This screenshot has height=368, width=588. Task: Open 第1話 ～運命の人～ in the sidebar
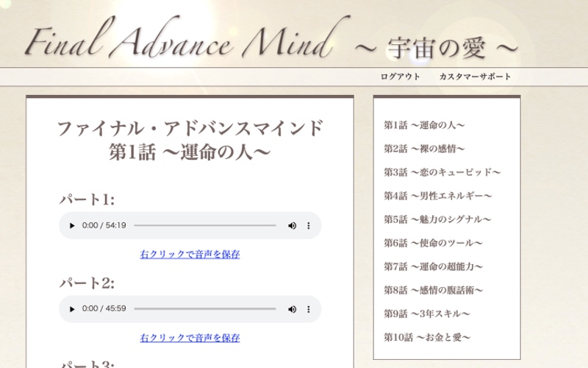424,125
